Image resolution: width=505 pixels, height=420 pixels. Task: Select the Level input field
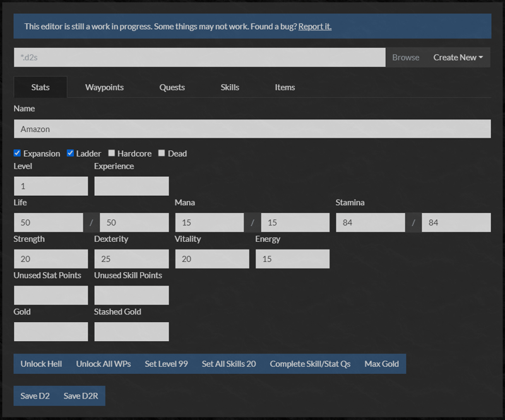[51, 186]
